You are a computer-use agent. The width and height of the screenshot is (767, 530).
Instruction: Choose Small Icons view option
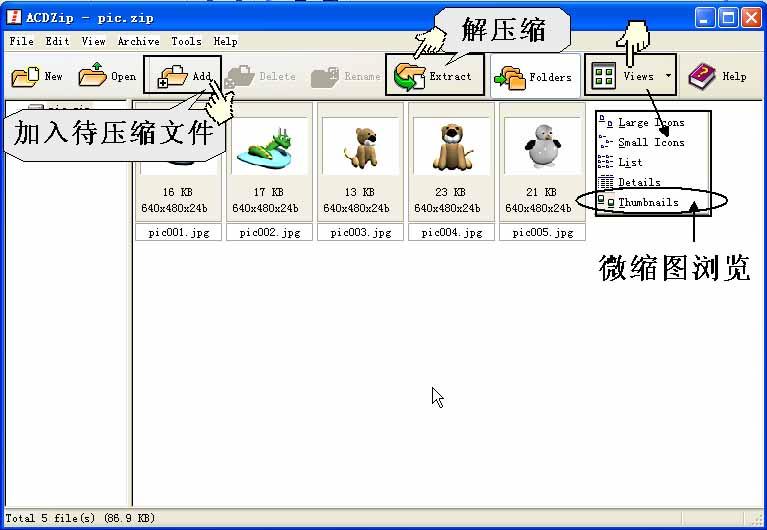tap(650, 142)
